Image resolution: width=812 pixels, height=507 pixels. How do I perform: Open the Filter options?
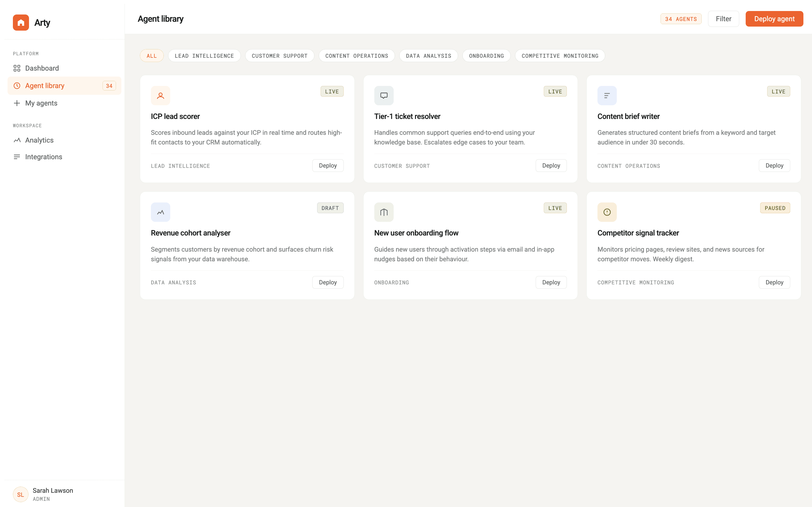click(x=723, y=19)
